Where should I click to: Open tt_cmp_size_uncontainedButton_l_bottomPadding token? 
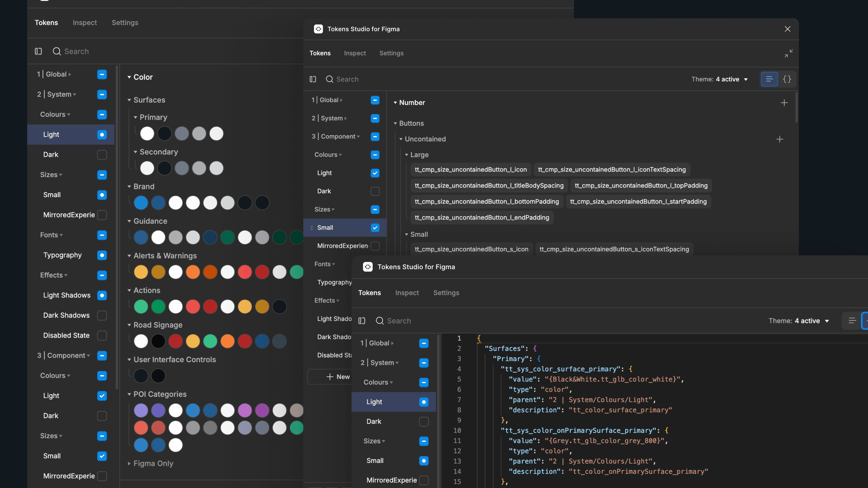point(487,201)
